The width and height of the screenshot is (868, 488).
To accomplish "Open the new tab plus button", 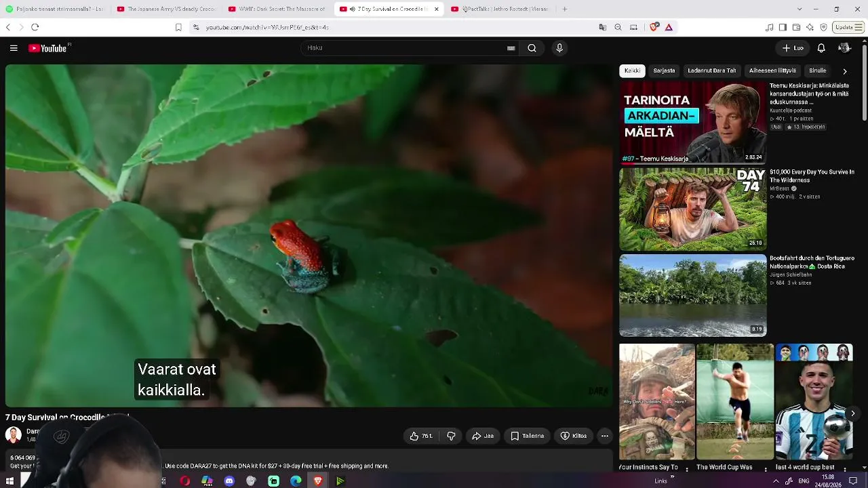I will pos(564,9).
